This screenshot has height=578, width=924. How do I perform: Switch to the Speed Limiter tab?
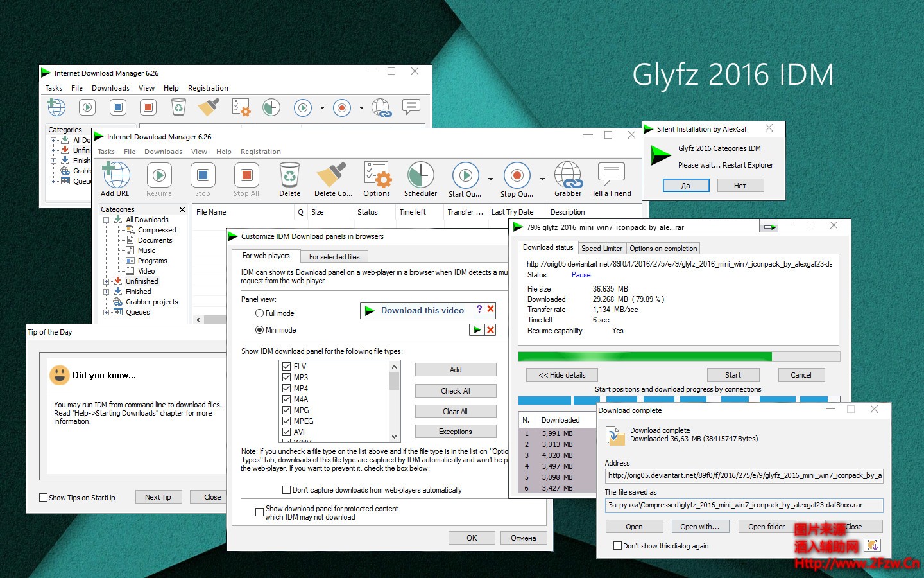click(x=601, y=248)
